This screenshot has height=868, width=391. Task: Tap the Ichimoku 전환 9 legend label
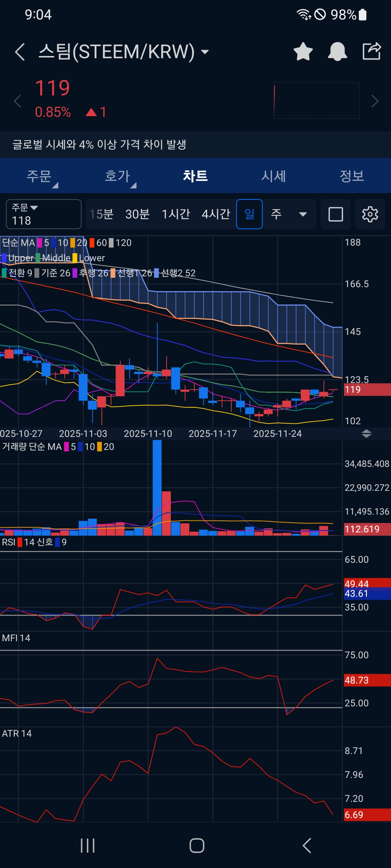pos(20,273)
